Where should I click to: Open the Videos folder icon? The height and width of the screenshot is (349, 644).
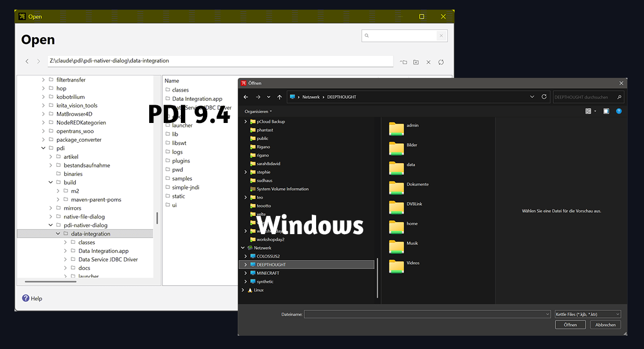point(397,266)
